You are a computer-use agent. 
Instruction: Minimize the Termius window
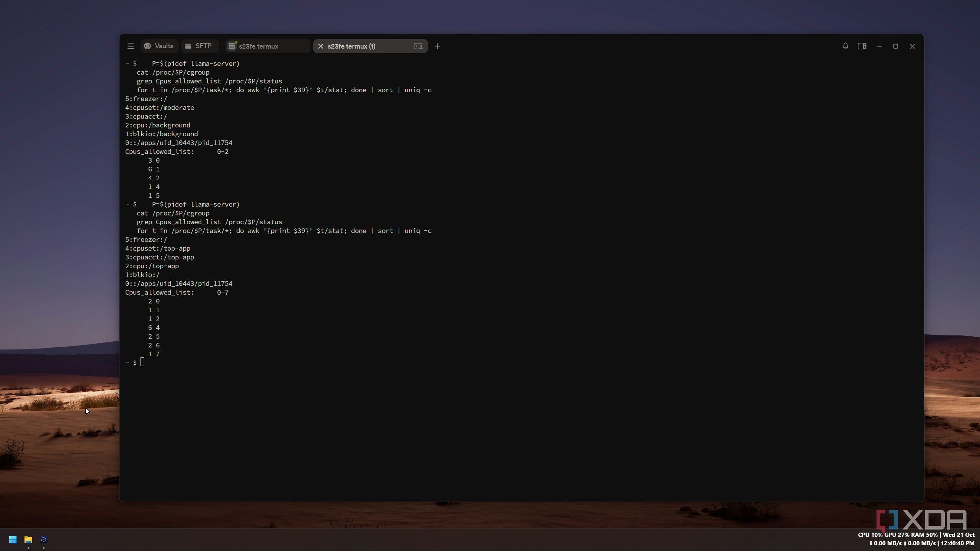879,46
